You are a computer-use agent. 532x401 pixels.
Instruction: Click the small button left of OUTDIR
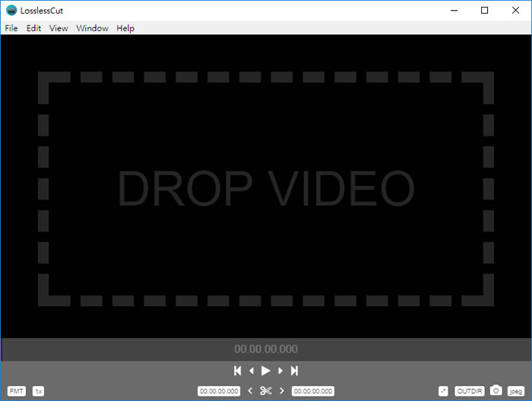click(x=443, y=391)
